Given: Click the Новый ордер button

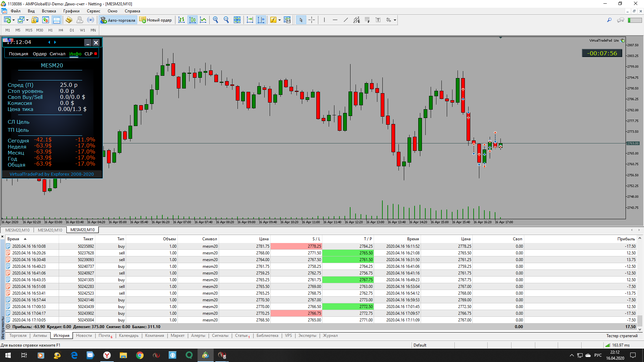Looking at the screenshot, I should [x=156, y=20].
